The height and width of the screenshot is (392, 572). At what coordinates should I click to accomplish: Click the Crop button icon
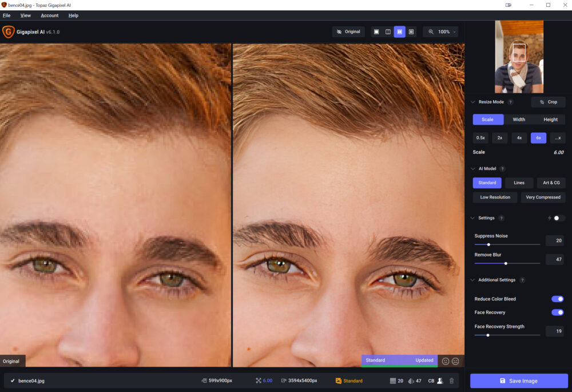(542, 102)
